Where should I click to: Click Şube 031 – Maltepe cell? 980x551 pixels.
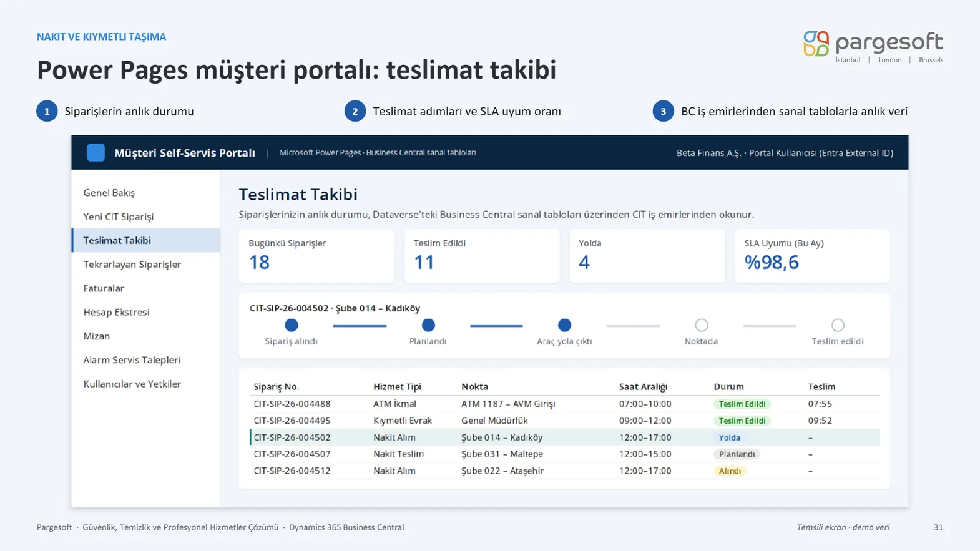pyautogui.click(x=502, y=454)
